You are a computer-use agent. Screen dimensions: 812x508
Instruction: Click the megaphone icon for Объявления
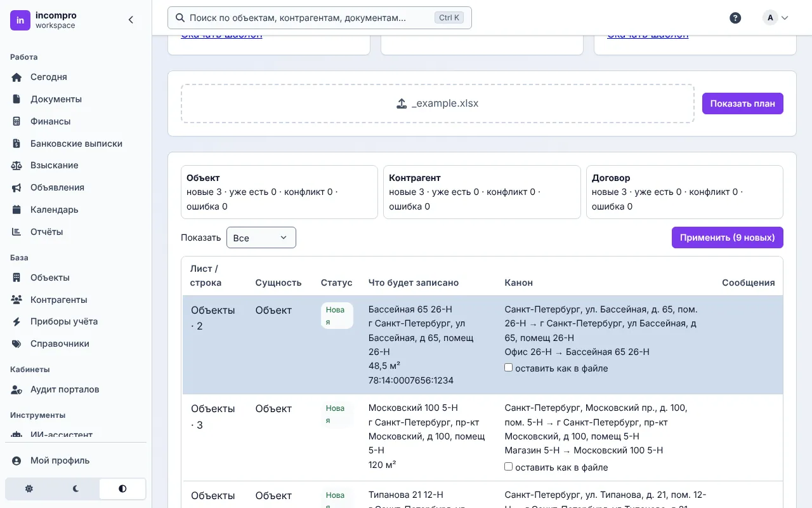coord(17,187)
